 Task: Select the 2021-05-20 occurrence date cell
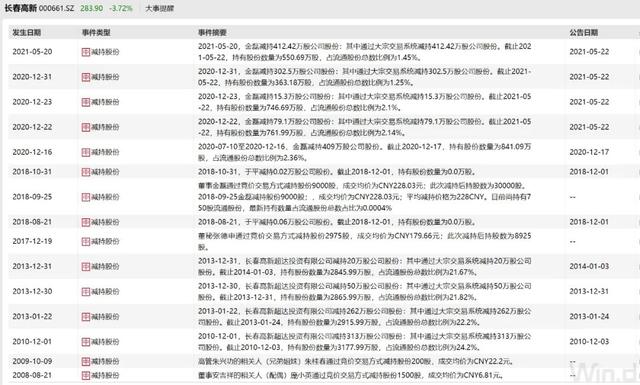[x=32, y=52]
